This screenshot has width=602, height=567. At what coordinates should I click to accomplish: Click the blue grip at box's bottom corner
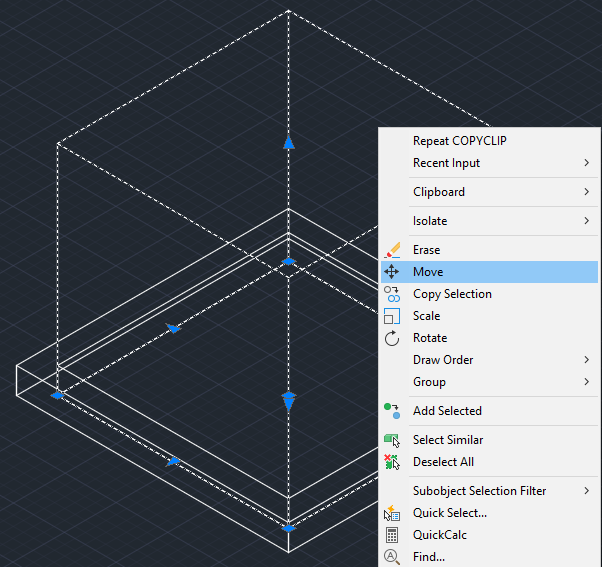(x=288, y=529)
